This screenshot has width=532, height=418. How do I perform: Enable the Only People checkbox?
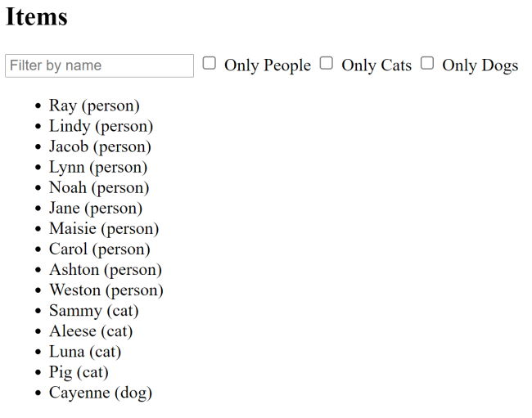(210, 63)
